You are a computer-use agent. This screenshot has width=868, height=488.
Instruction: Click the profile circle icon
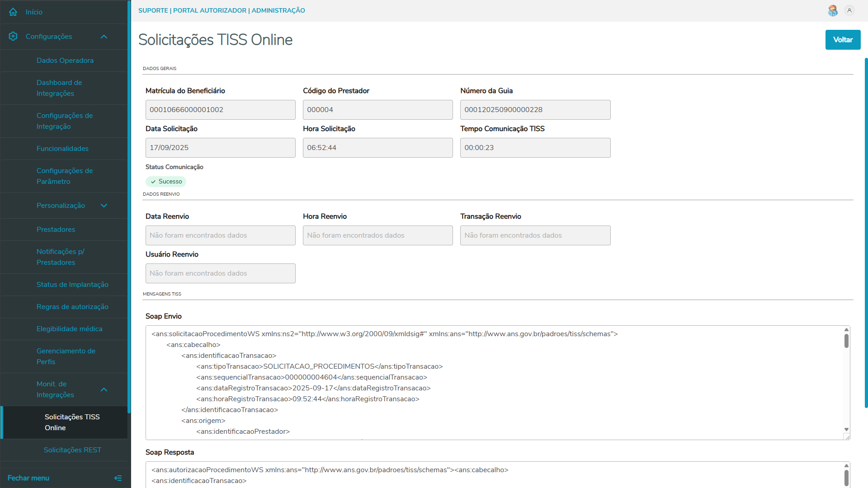coord(849,10)
